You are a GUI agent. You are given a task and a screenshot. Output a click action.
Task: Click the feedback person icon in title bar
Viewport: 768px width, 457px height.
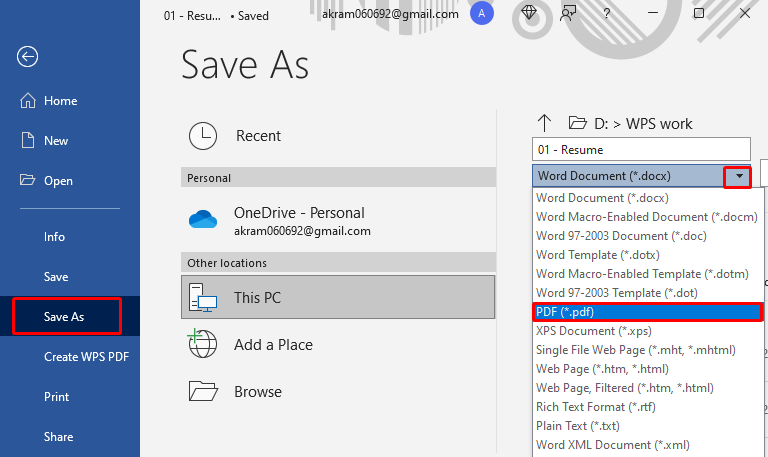pos(568,13)
